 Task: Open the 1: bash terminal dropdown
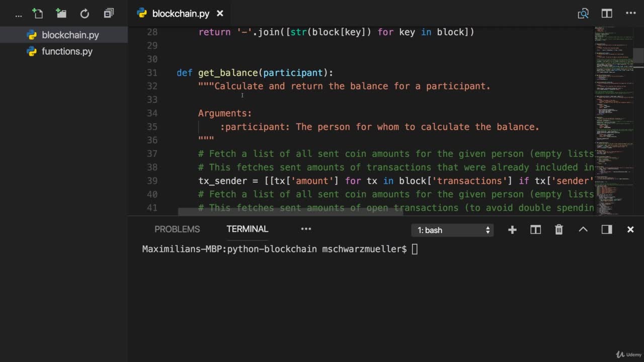tap(453, 230)
